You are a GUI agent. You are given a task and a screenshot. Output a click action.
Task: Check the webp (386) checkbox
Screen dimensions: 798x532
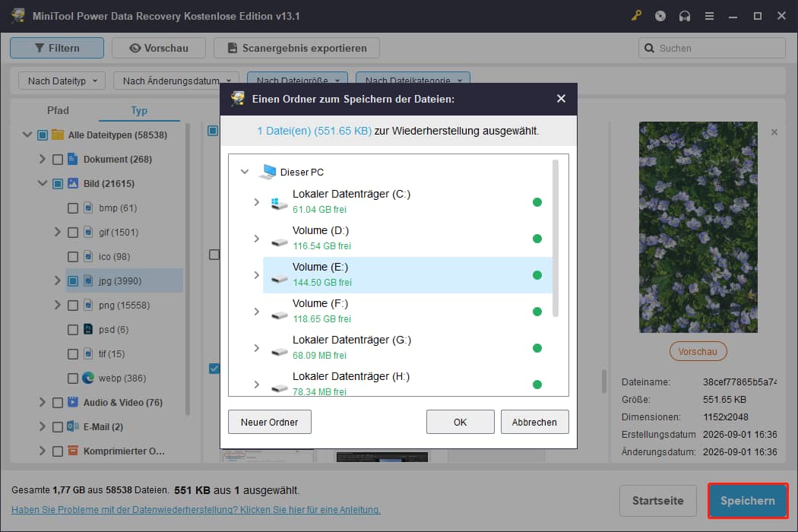tap(73, 378)
